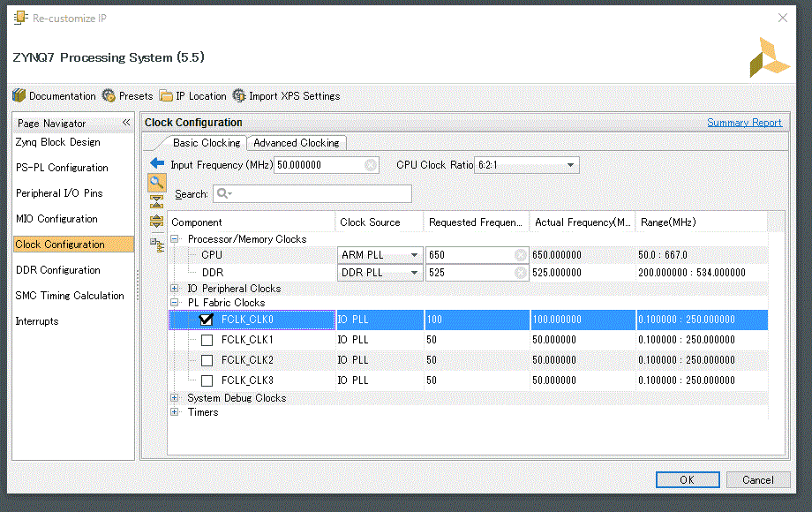Click Import XPS Settings icon
Screen dimensions: 812x512
(x=238, y=95)
